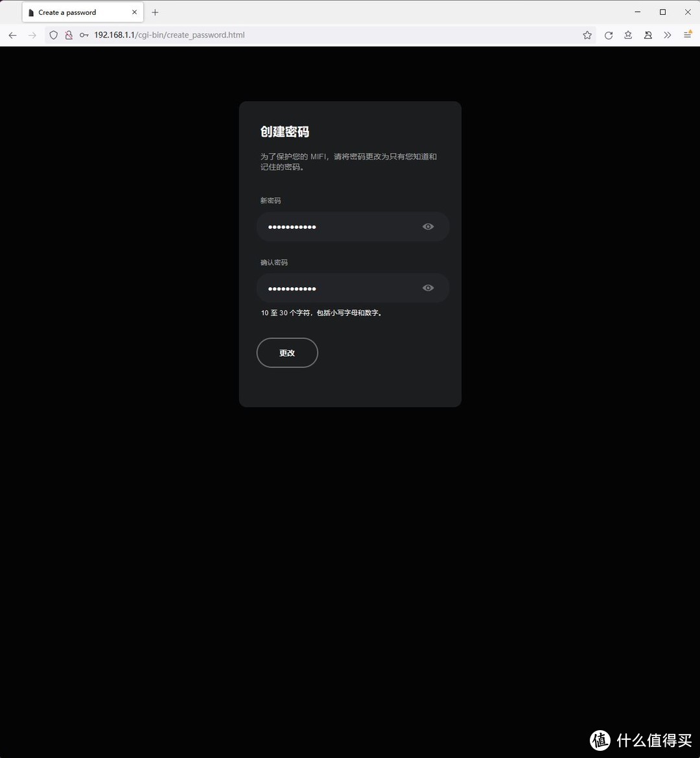This screenshot has width=700, height=758.
Task: Click the forward navigation arrow
Action: pos(32,35)
